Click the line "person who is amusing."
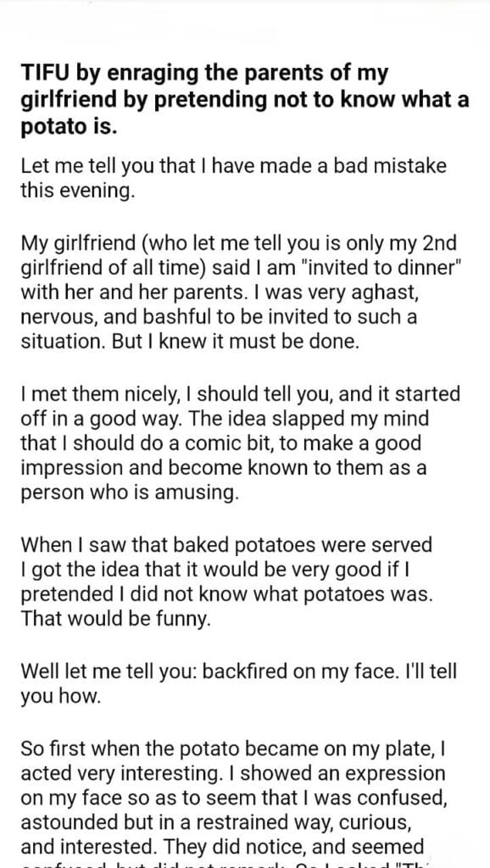Image resolution: width=490 pixels, height=868 pixels. point(130,492)
